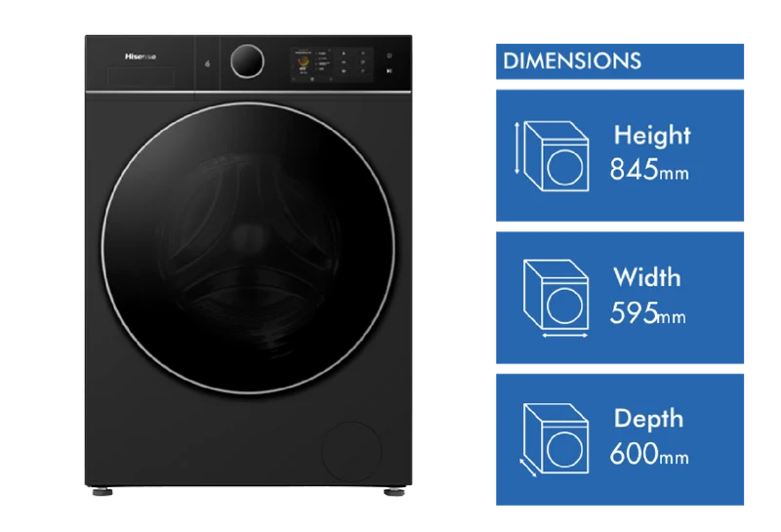Screen dimensions: 781x532
Task: Click the washer's left adjustable foot
Action: click(x=103, y=492)
